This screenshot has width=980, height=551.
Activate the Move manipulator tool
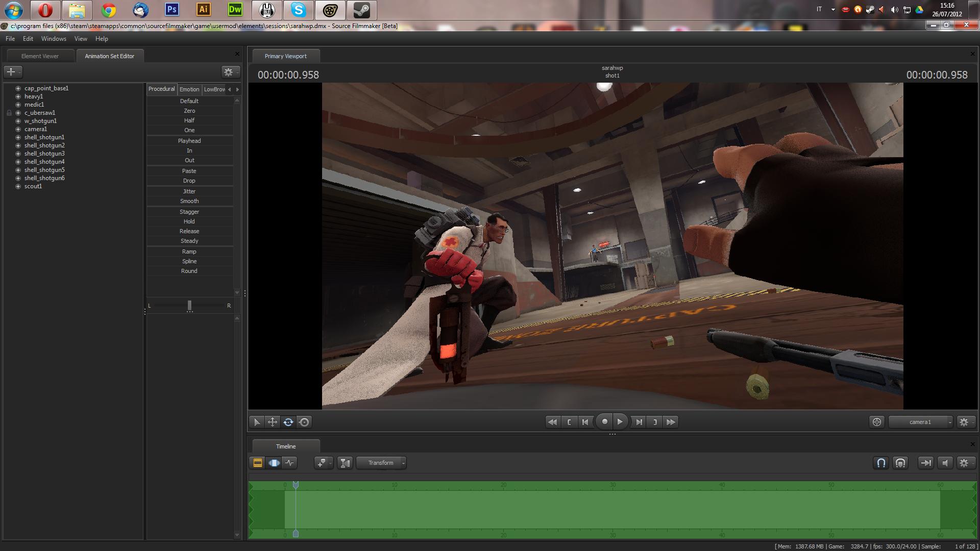coord(273,422)
